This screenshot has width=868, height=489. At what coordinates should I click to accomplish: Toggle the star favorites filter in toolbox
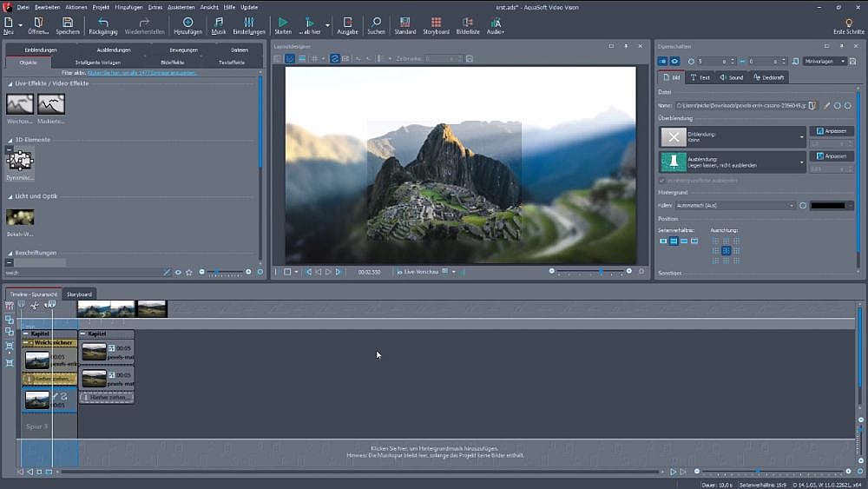coord(189,272)
